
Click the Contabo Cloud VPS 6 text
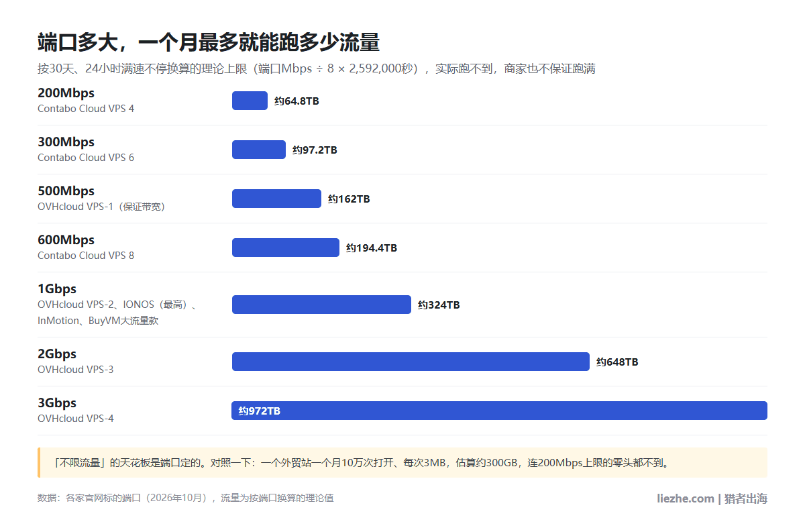(x=86, y=158)
